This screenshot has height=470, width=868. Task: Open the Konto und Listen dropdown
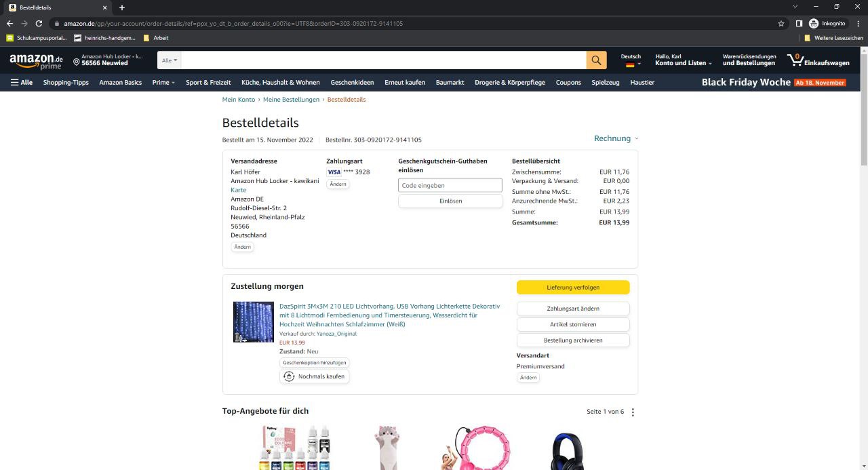[684, 60]
